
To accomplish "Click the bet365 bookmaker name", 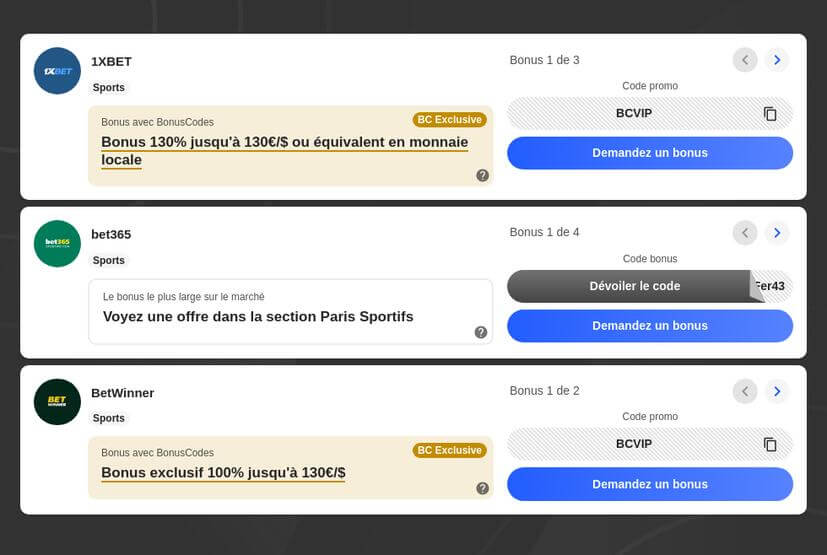I will pos(111,234).
